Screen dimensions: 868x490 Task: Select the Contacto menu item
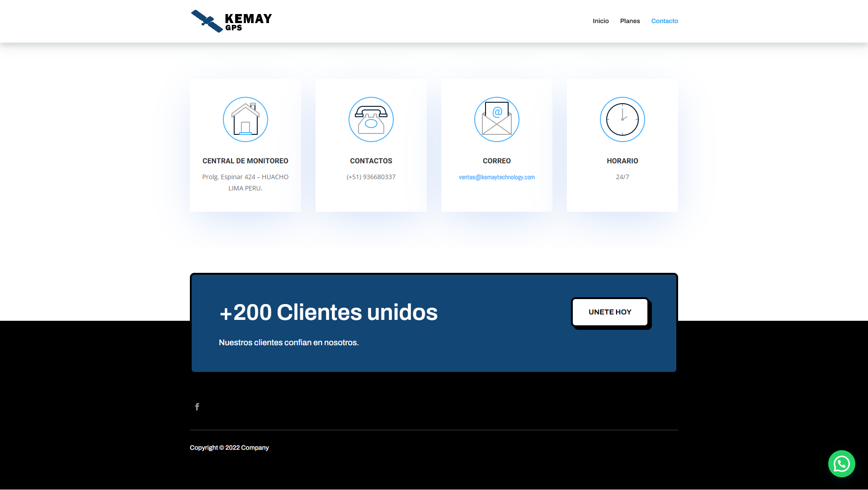click(x=665, y=21)
